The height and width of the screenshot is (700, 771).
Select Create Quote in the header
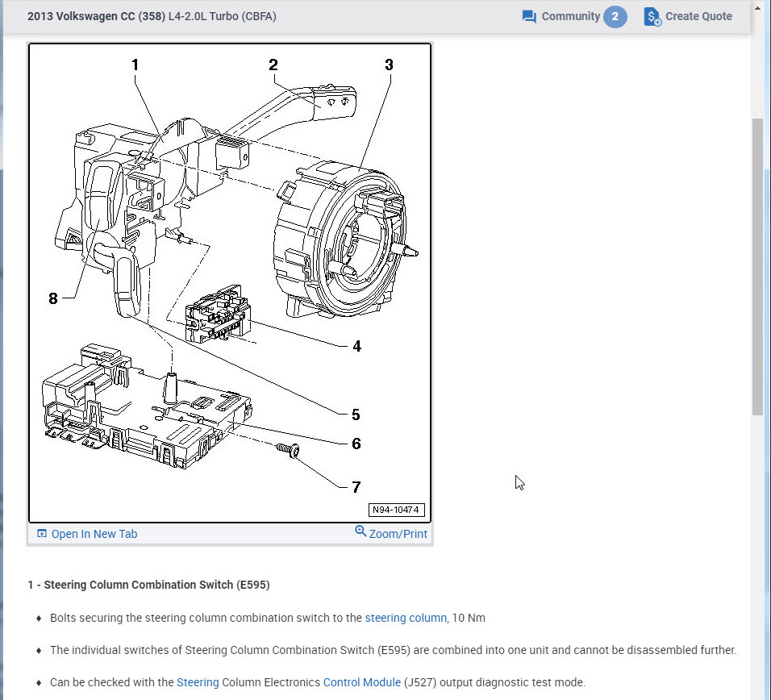point(698,16)
